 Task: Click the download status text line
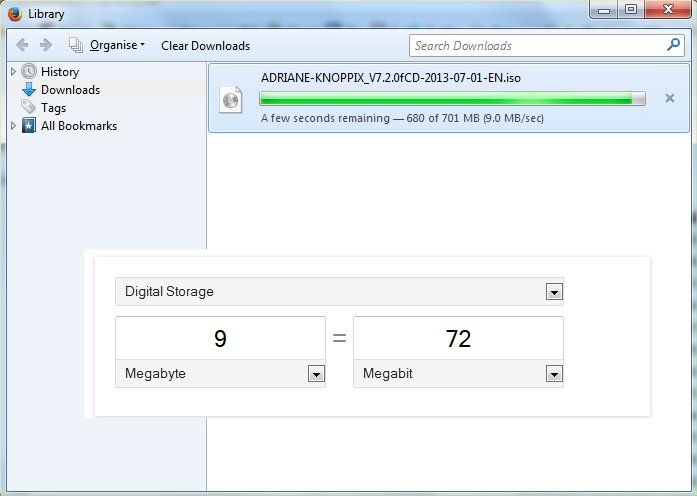[x=402, y=118]
